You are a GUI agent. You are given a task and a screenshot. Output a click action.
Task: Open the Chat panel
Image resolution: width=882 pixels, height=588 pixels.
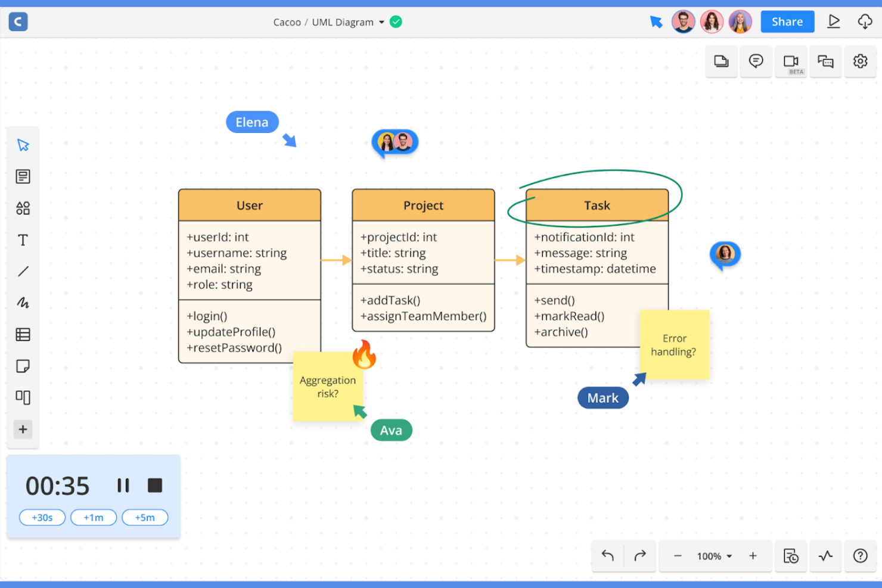tap(825, 61)
